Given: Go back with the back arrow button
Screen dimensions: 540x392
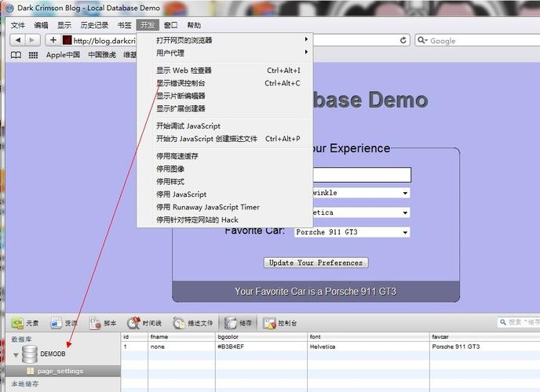Looking at the screenshot, I should [x=17, y=40].
